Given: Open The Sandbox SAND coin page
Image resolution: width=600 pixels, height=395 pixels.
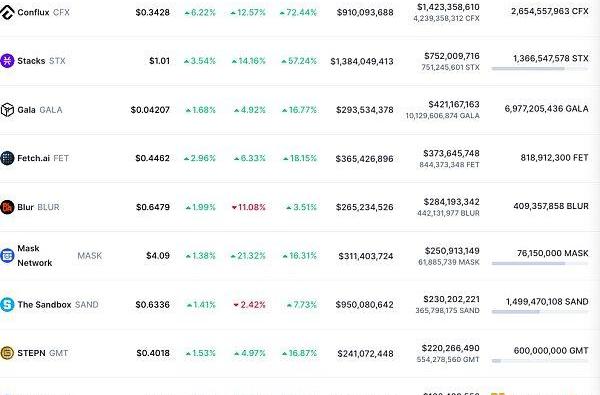Looking at the screenshot, I should [58, 305].
